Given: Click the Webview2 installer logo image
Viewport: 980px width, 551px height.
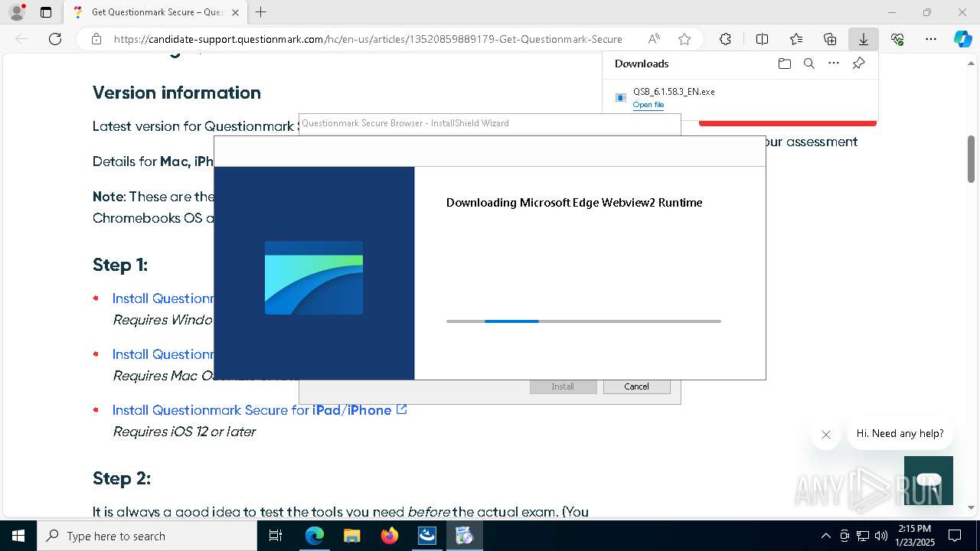Looking at the screenshot, I should coord(314,278).
